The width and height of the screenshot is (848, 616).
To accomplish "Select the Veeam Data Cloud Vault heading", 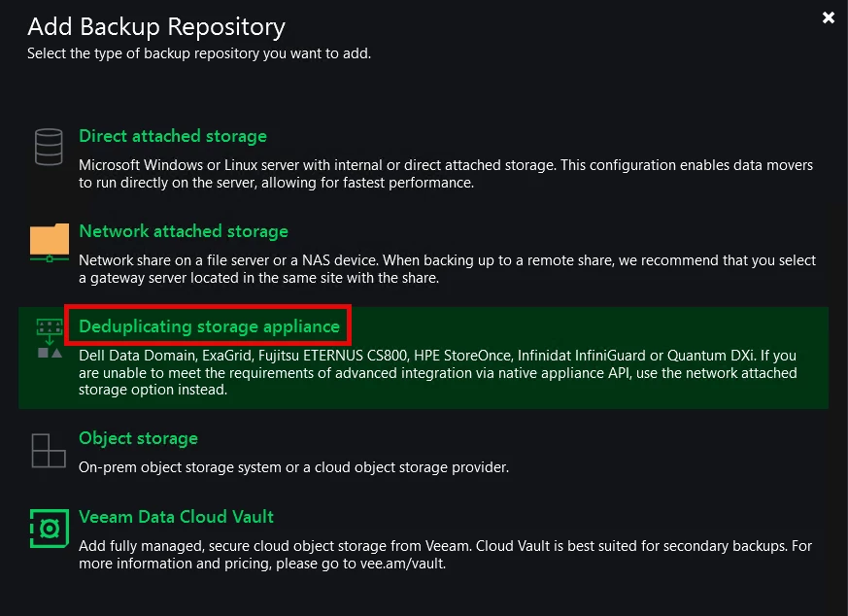I will coord(177,517).
